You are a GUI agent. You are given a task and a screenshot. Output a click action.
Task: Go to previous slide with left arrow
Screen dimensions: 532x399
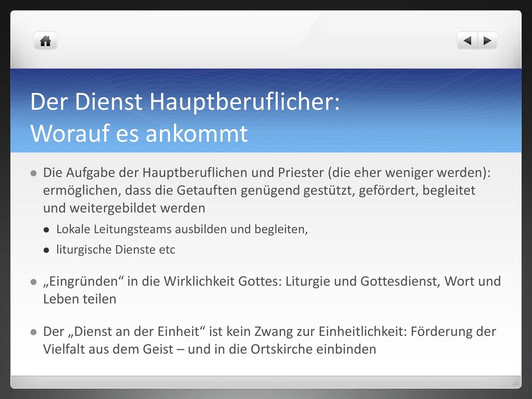click(x=467, y=41)
